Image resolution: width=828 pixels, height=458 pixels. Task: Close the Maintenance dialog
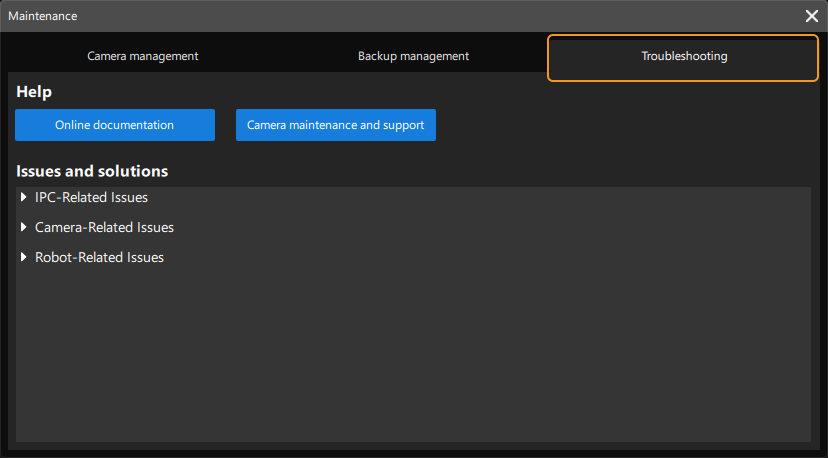tap(811, 16)
